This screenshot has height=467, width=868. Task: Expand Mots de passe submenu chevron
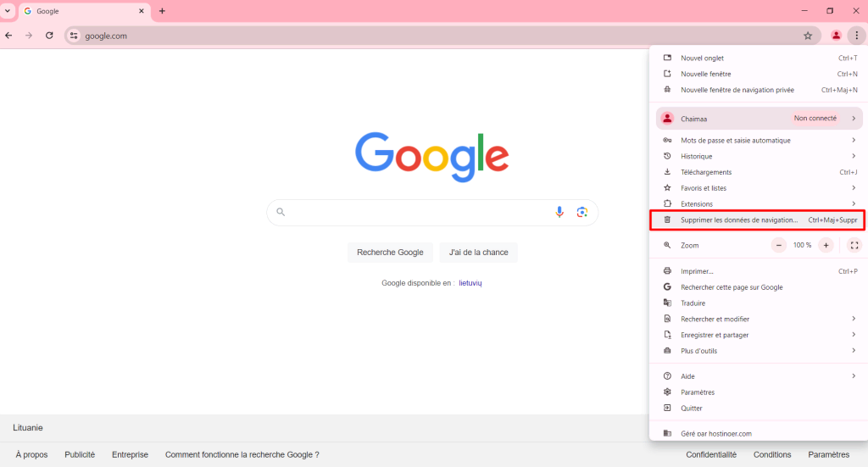coord(854,141)
